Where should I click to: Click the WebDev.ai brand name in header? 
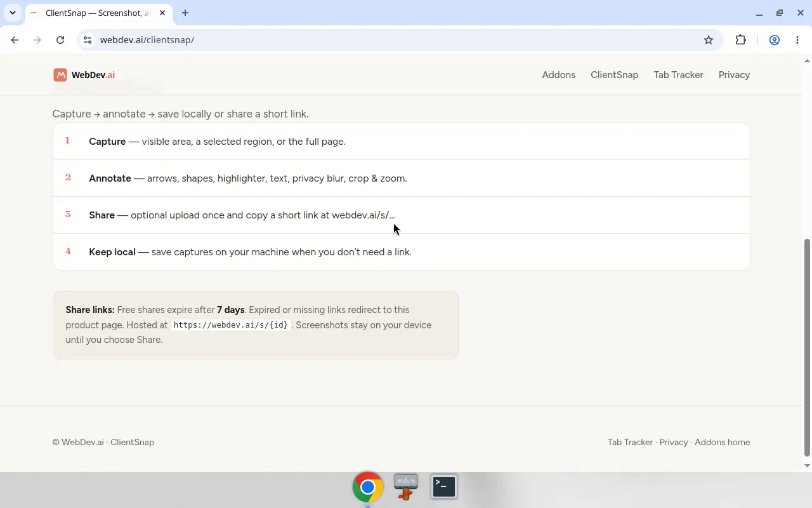click(x=93, y=75)
